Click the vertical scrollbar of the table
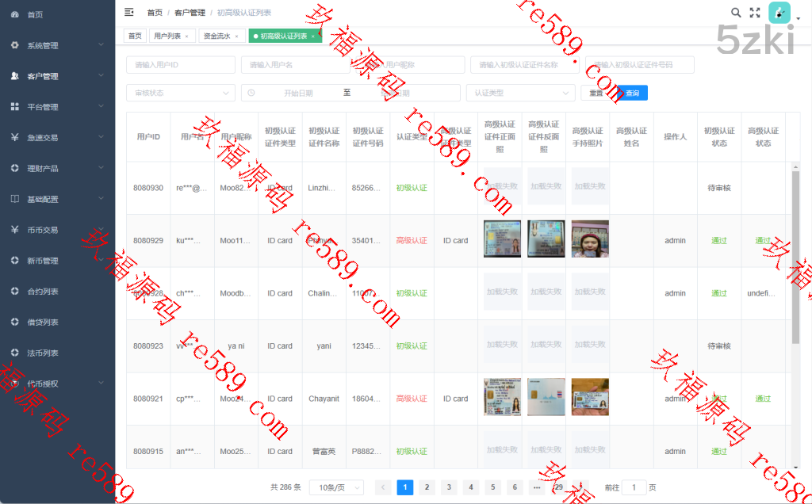812x504 pixels. click(795, 254)
